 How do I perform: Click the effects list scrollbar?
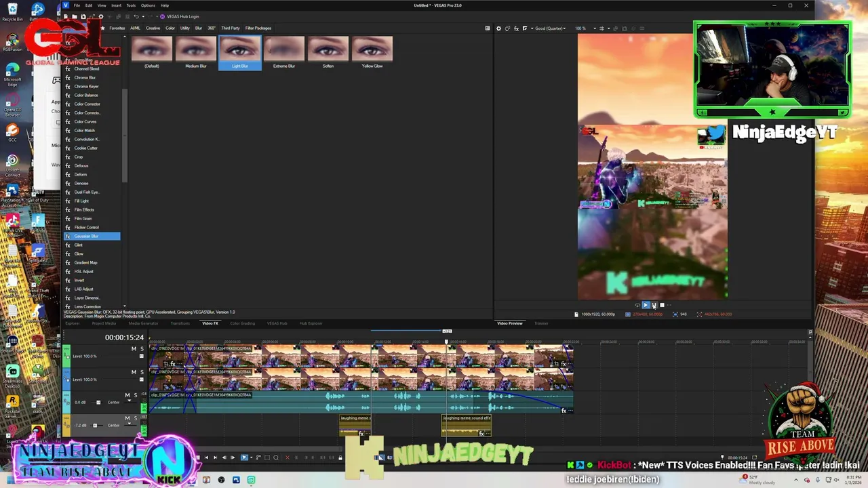[125, 136]
